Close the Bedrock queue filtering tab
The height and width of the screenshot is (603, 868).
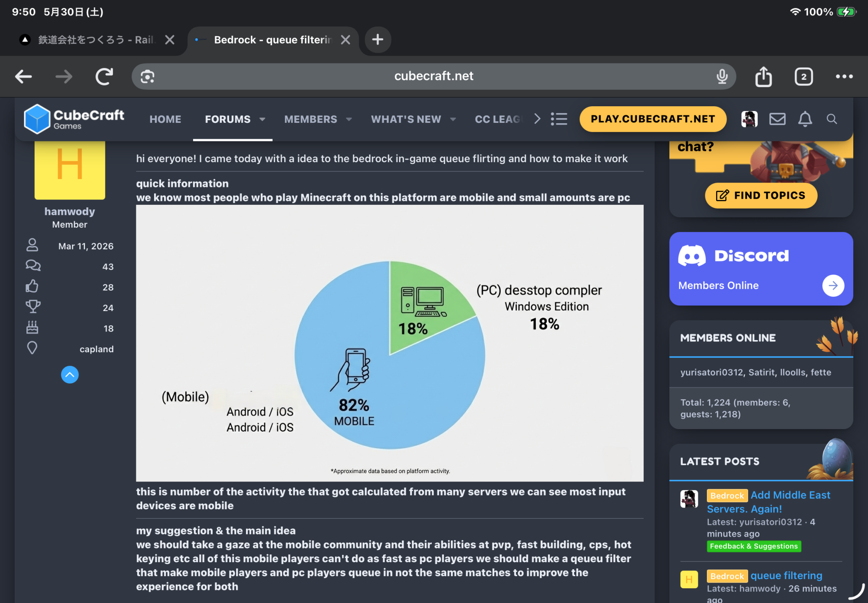tap(345, 40)
